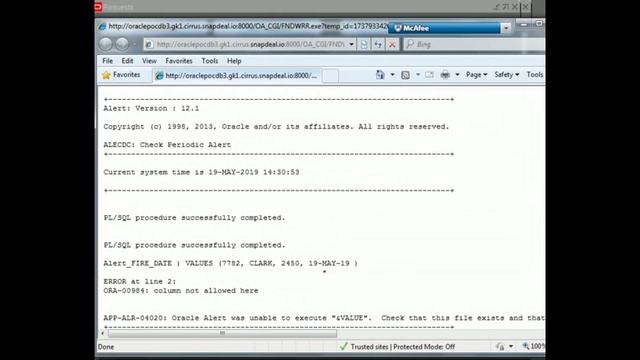Click the Internet Explorer icon in title bar
Screen dimensions: 640x360
pyautogui.click(x=102, y=27)
